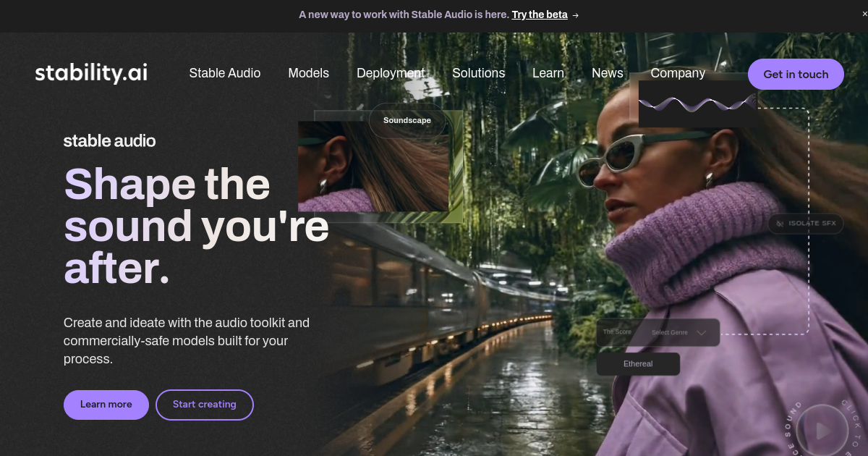Play the sound with the circular play button
The image size is (868, 456).
click(822, 431)
